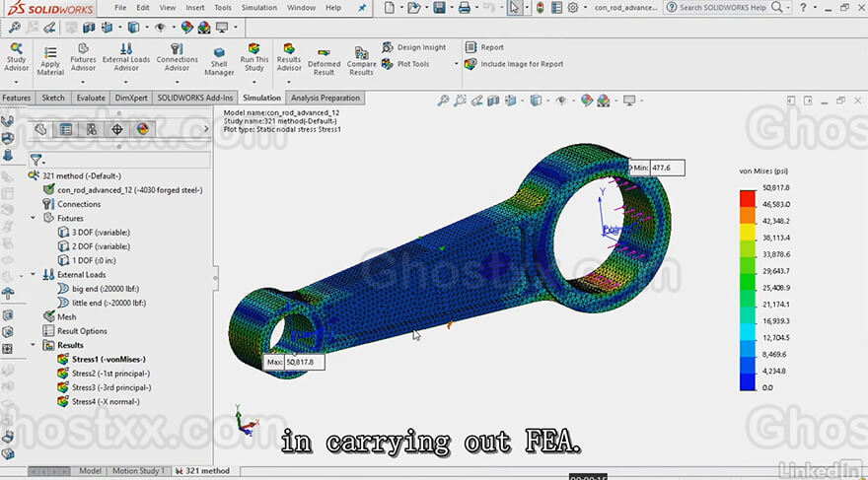The image size is (868, 480).
Task: Open the Study Advisor dropdown arrow
Action: (x=16, y=82)
